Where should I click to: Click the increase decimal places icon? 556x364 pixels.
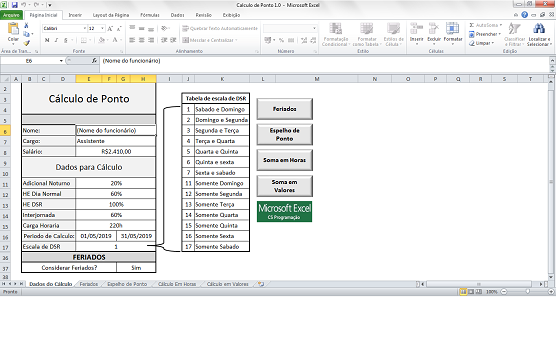(304, 40)
